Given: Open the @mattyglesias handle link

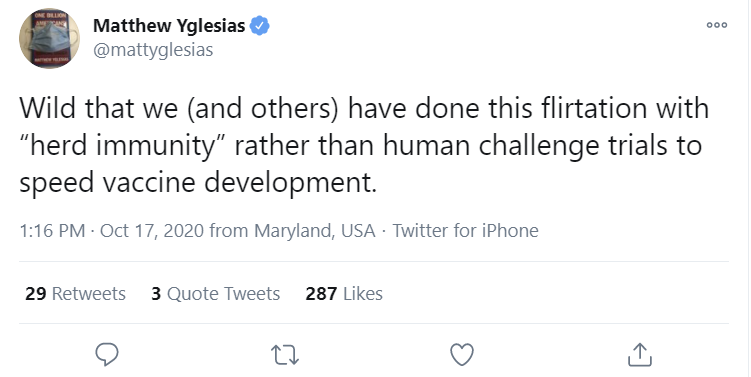Looking at the screenshot, I should click(x=153, y=50).
